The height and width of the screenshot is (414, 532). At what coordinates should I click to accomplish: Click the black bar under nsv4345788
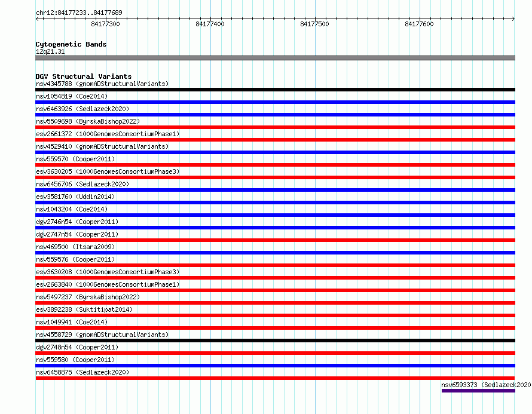(x=275, y=90)
